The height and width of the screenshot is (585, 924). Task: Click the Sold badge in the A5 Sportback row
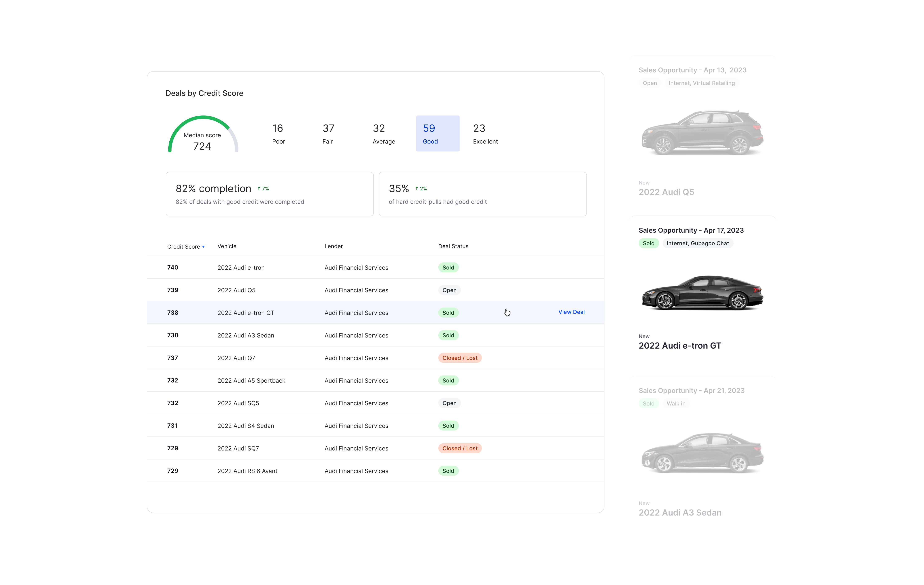(448, 381)
